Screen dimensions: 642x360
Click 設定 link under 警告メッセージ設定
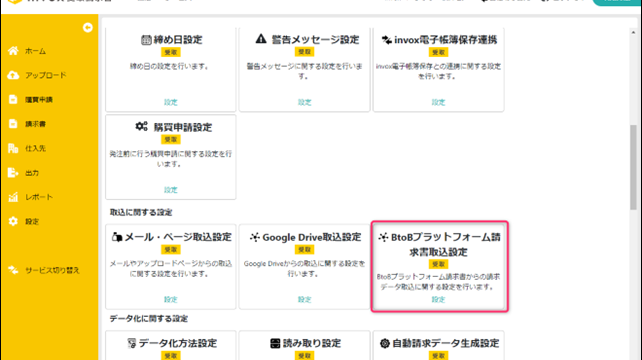pyautogui.click(x=304, y=102)
